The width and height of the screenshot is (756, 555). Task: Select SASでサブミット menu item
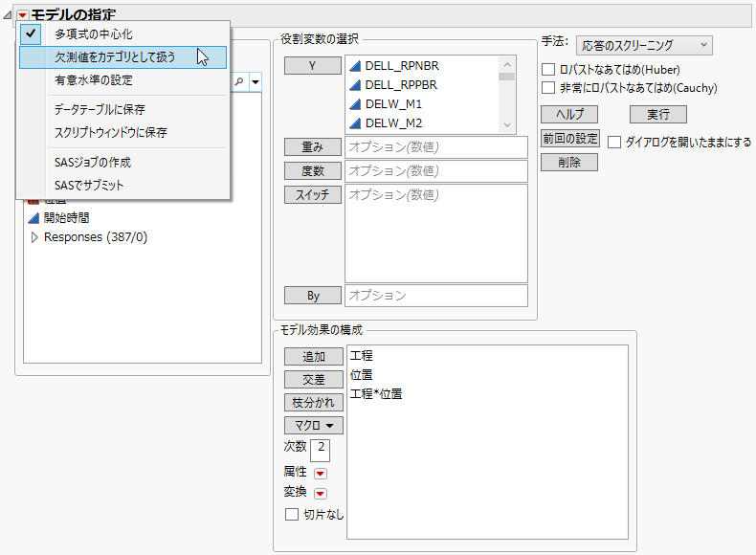pos(122,186)
